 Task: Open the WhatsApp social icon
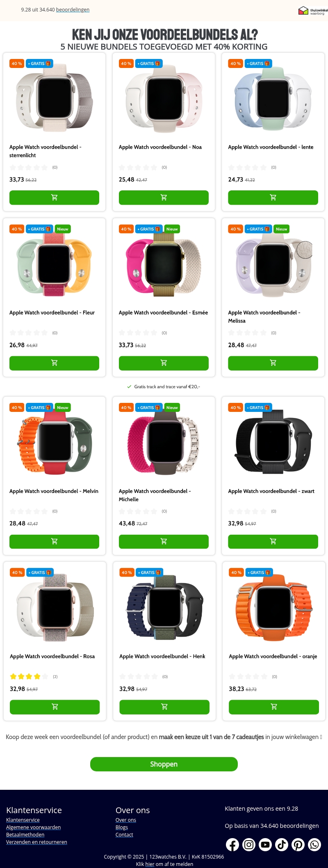pyautogui.click(x=314, y=845)
